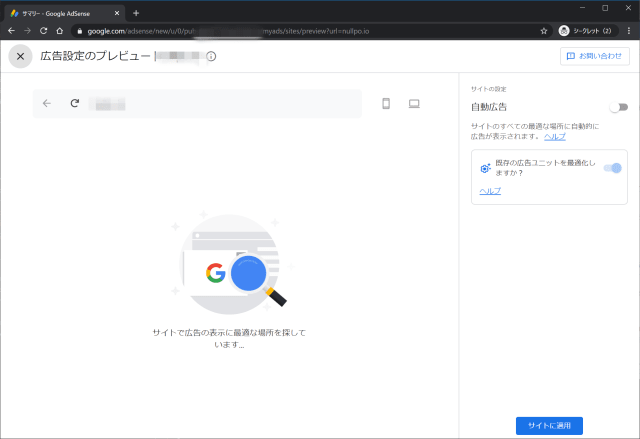Image resolution: width=640 pixels, height=439 pixels.
Task: Switch preview to desktop laptop view
Action: coord(414,104)
